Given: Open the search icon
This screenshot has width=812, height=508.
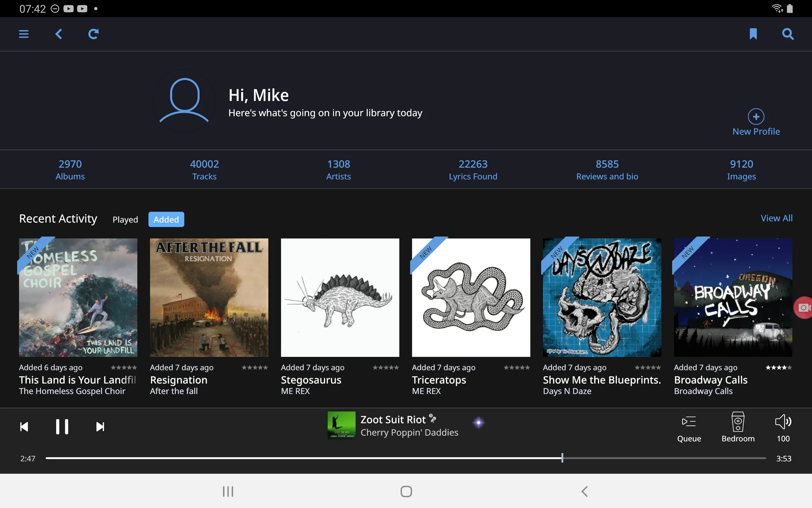Looking at the screenshot, I should [x=788, y=34].
